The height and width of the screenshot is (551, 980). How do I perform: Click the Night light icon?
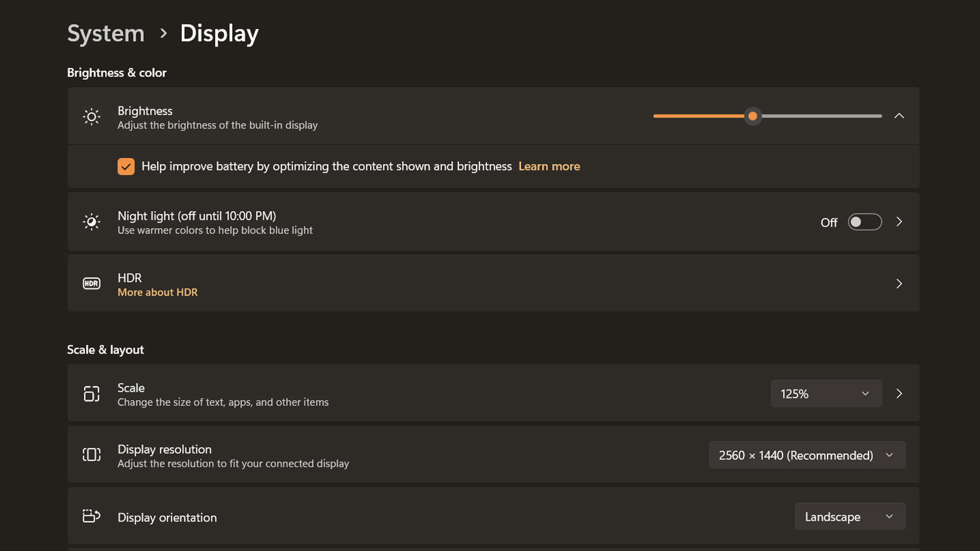[x=91, y=222]
